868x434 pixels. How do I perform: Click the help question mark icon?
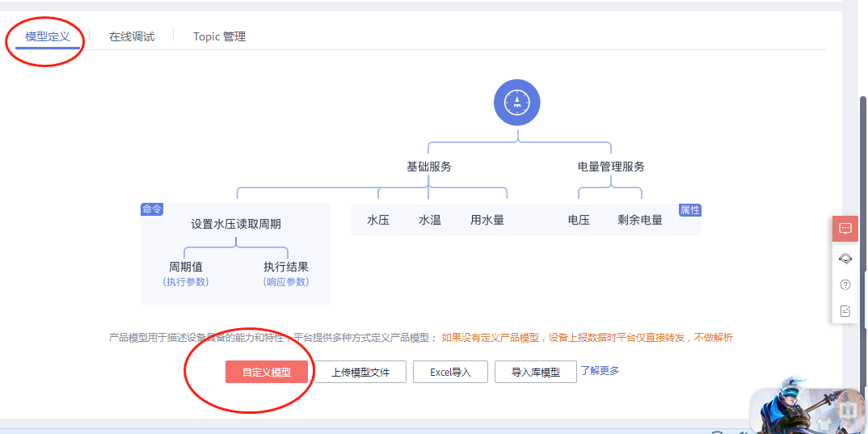coord(845,284)
